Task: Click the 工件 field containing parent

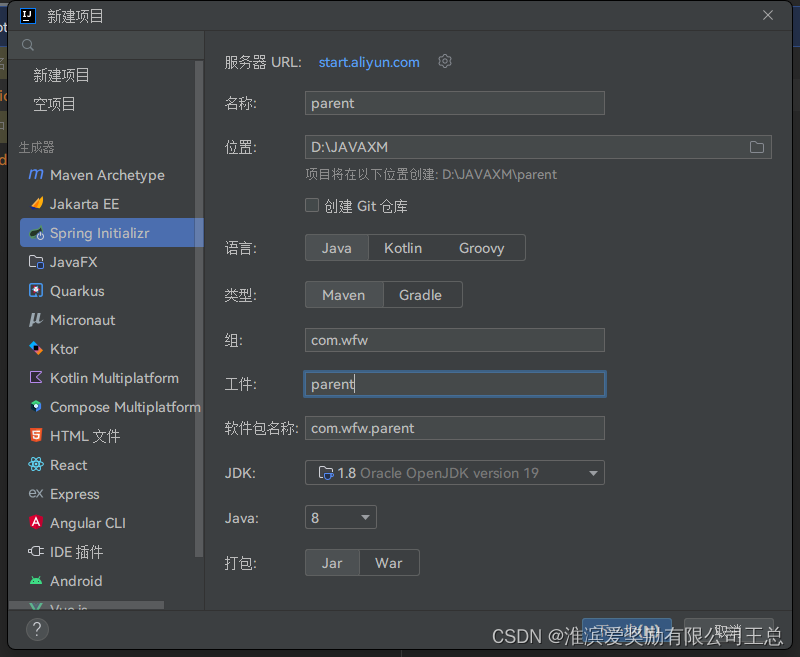Action: (x=455, y=384)
